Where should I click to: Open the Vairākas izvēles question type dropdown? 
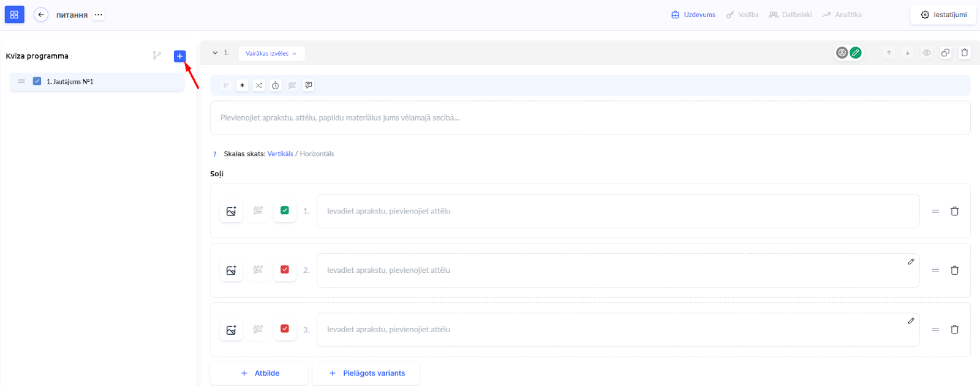point(271,54)
